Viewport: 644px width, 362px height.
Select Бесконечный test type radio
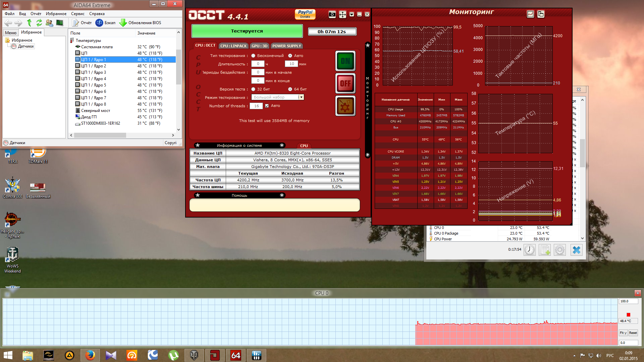(254, 56)
